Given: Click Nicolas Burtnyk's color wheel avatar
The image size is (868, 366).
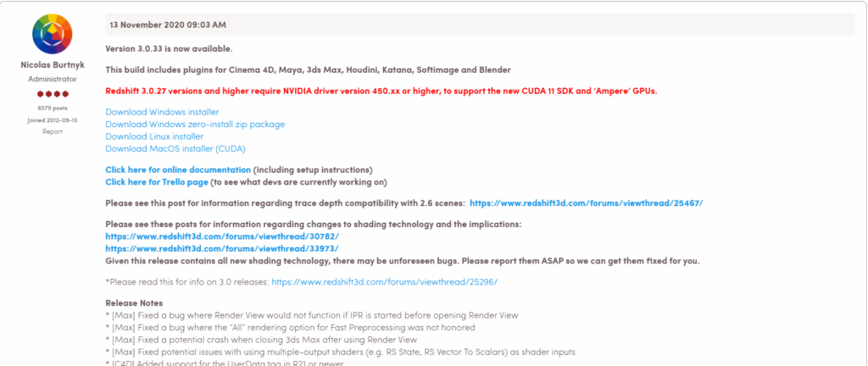Looking at the screenshot, I should pos(53,34).
